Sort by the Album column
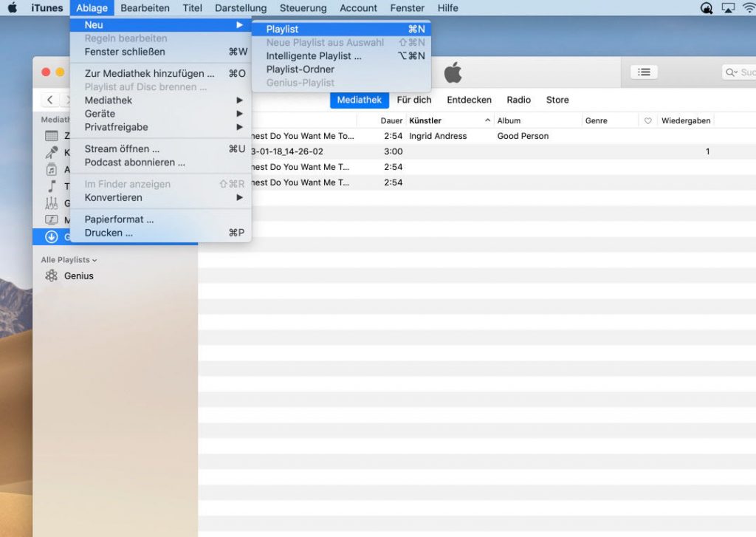The width and height of the screenshot is (756, 537). point(509,120)
